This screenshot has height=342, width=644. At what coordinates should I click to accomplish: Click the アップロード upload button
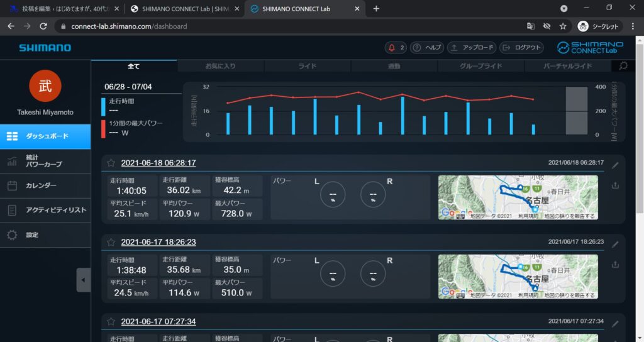472,48
